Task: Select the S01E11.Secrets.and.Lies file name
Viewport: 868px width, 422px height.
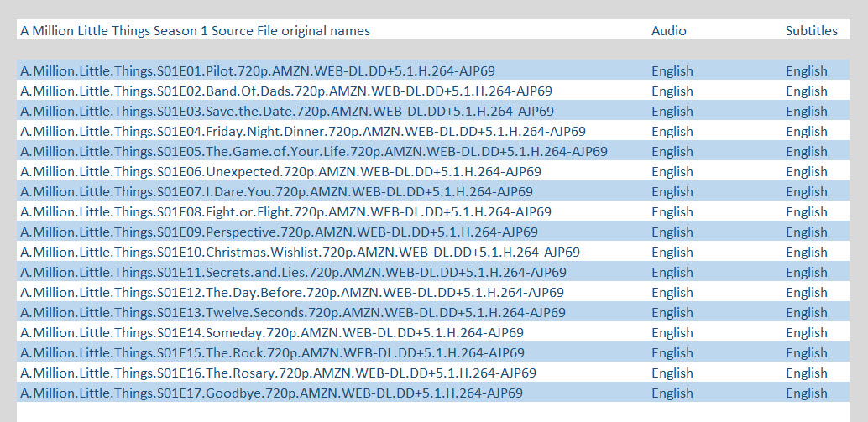Action: [x=294, y=273]
